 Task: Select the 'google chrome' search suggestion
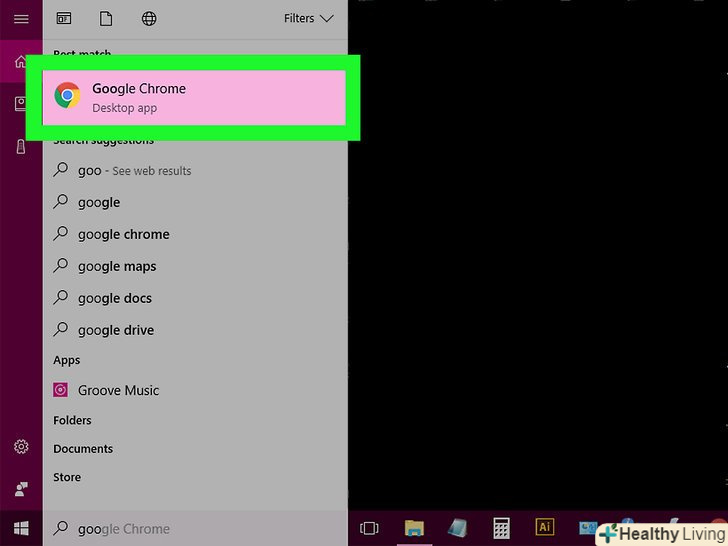click(x=124, y=234)
